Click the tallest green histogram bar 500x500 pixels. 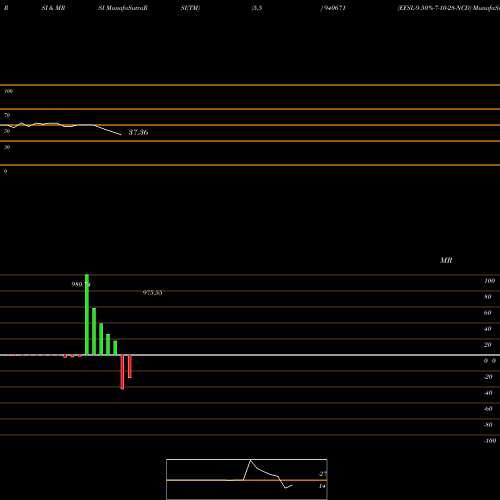click(x=87, y=315)
